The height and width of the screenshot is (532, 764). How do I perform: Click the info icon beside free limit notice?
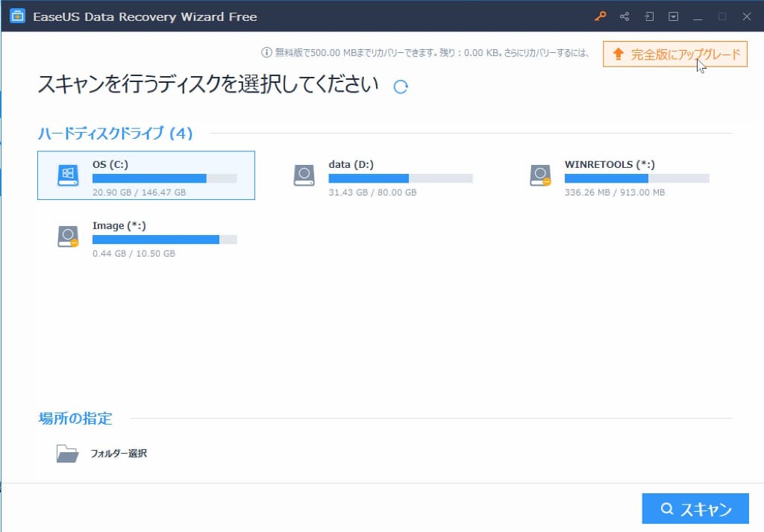click(x=266, y=52)
